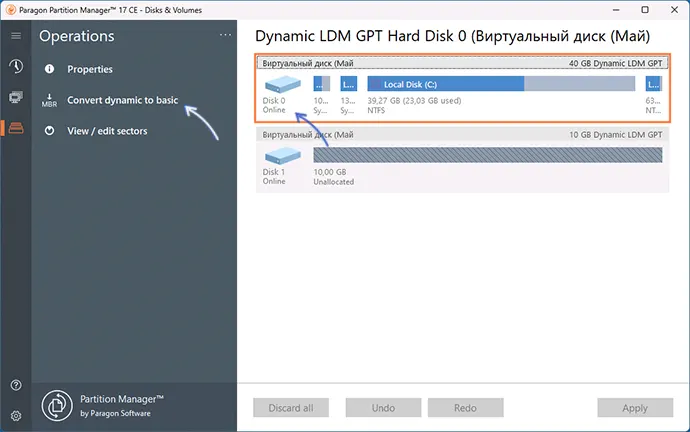Select the Disks & Volumes sidebar icon

[x=16, y=128]
